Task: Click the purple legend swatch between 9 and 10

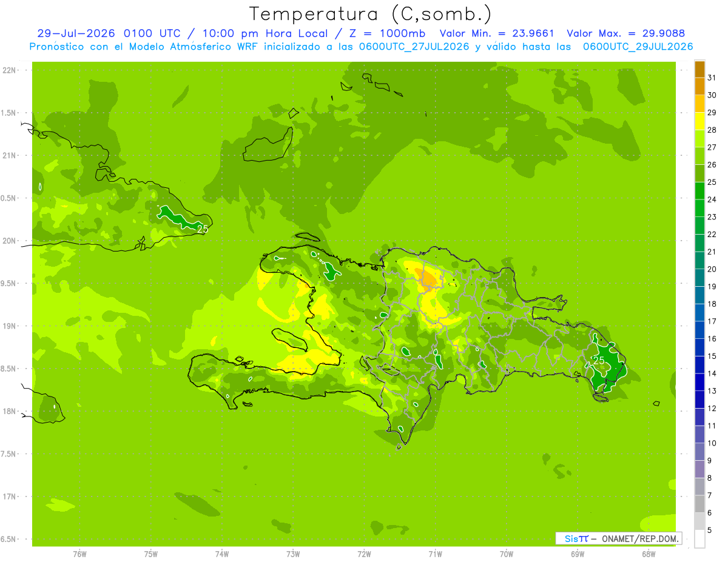Action: point(699,452)
